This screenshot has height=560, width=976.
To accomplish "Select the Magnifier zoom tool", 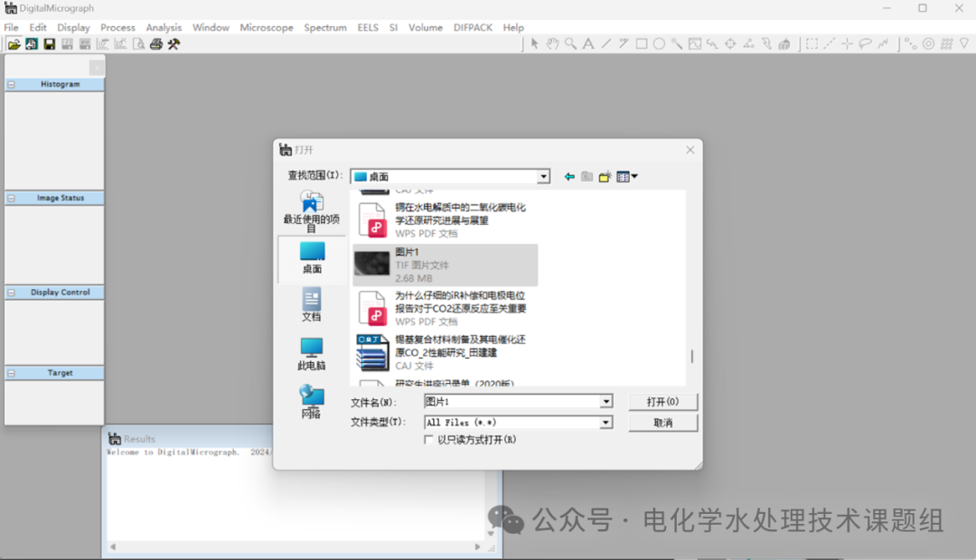I will [570, 43].
